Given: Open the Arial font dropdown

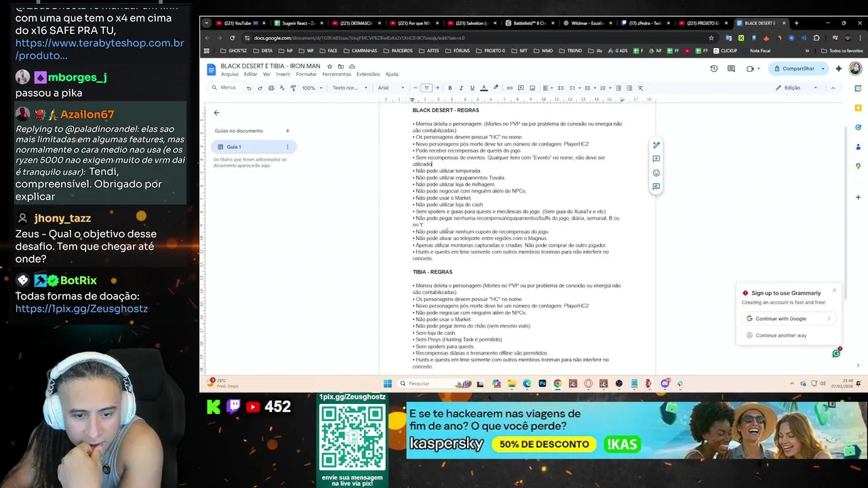Looking at the screenshot, I should [391, 88].
